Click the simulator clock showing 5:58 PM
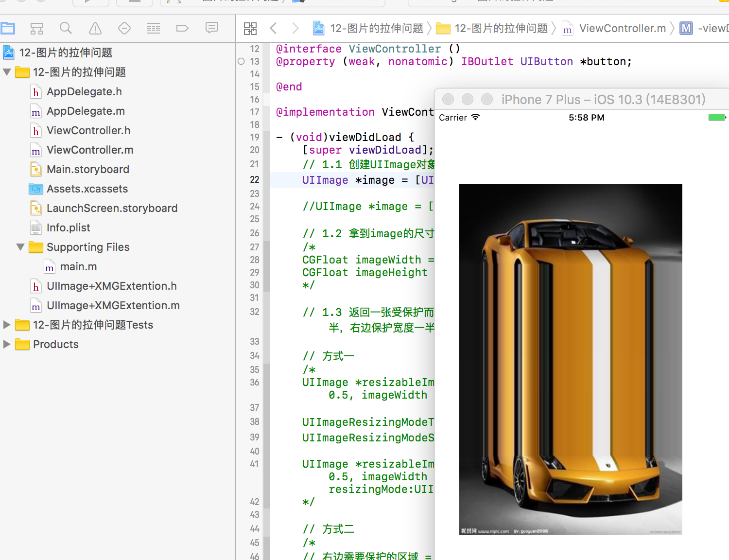This screenshot has width=729, height=560. click(587, 118)
